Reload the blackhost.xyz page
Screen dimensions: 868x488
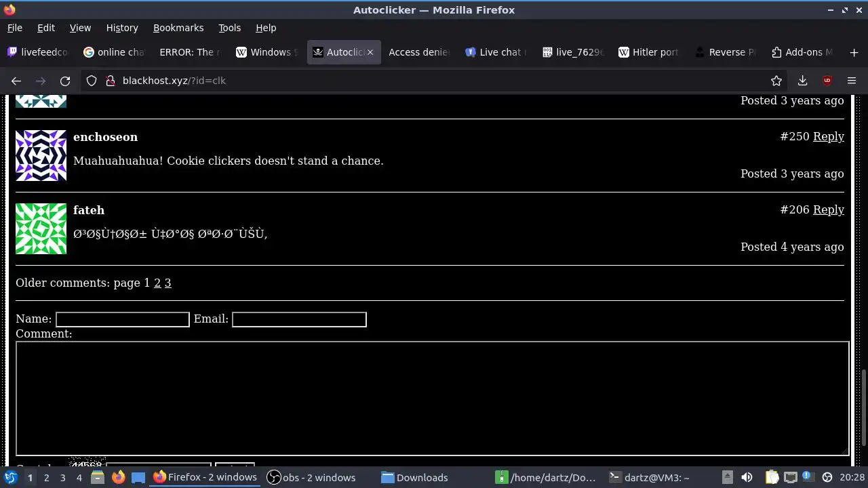pyautogui.click(x=65, y=81)
